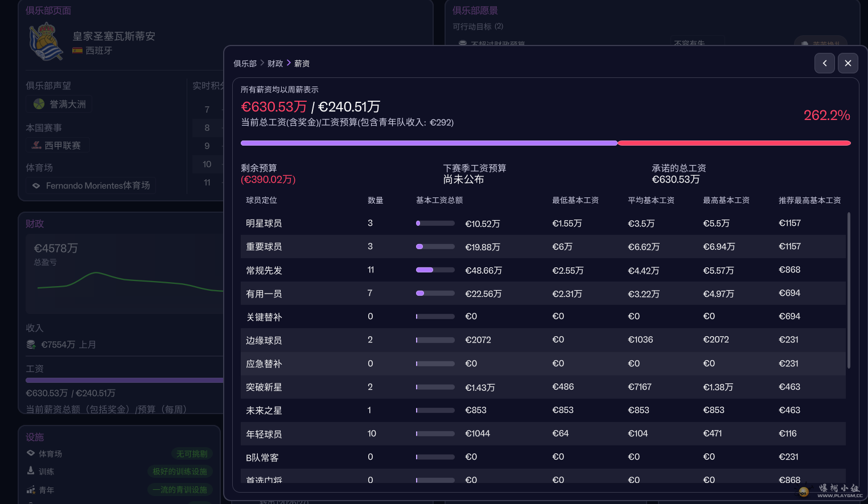The height and width of the screenshot is (504, 868).
Task: Click the Spain flag icon
Action: 77,51
